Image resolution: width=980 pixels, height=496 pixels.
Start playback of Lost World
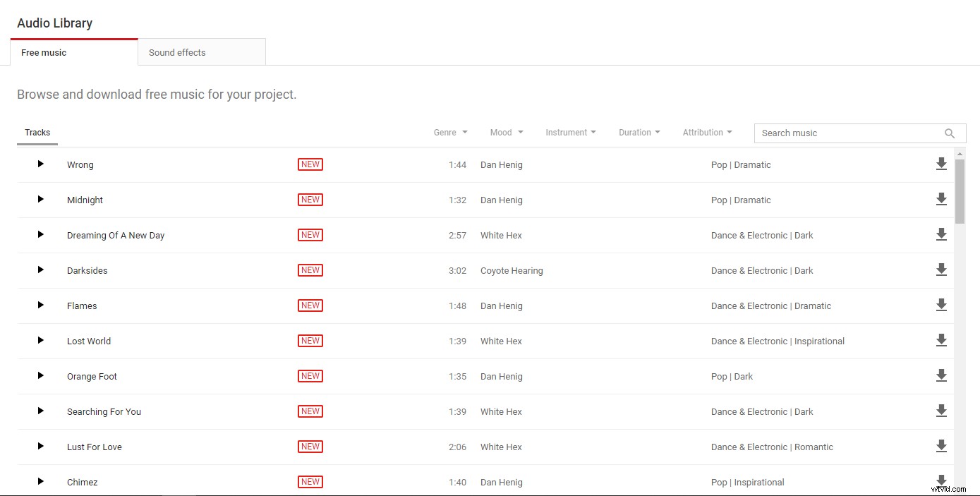coord(40,340)
